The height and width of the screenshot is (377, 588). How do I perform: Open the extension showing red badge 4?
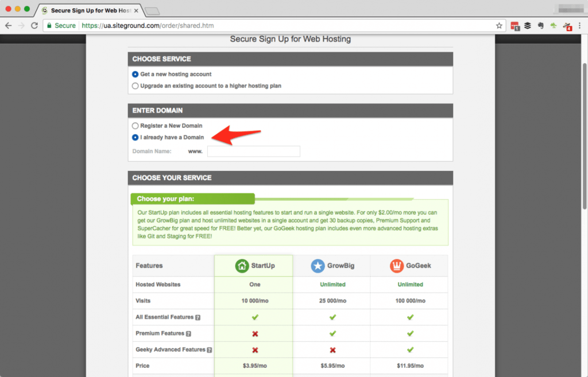pyautogui.click(x=567, y=26)
